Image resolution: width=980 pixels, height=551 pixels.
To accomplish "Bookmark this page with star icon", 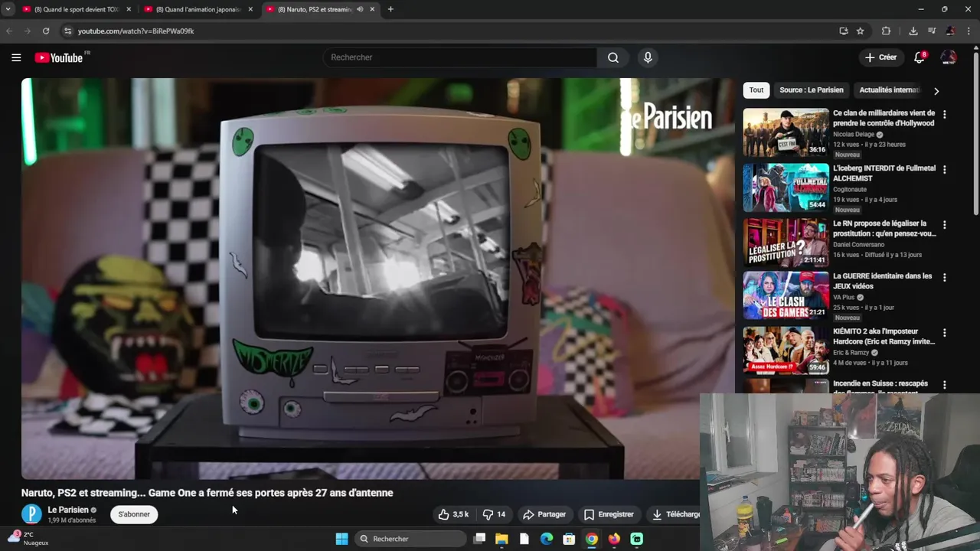I will (861, 31).
